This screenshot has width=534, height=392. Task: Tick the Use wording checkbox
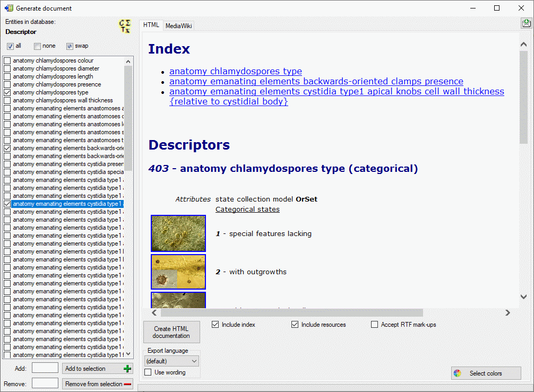pos(149,372)
